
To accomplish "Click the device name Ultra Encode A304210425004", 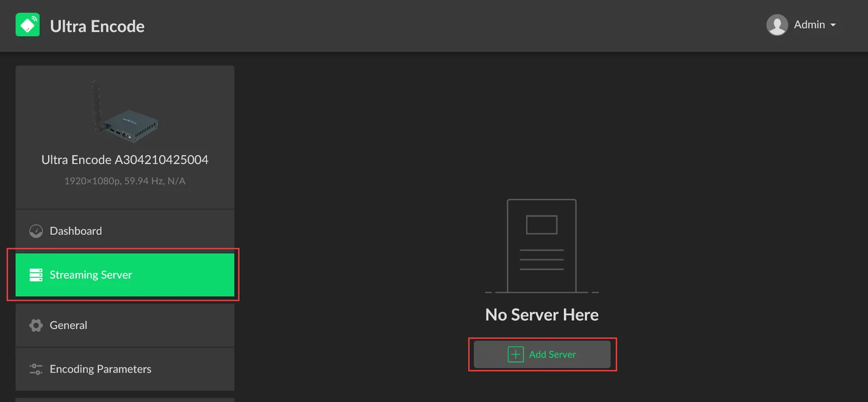I will coord(125,159).
